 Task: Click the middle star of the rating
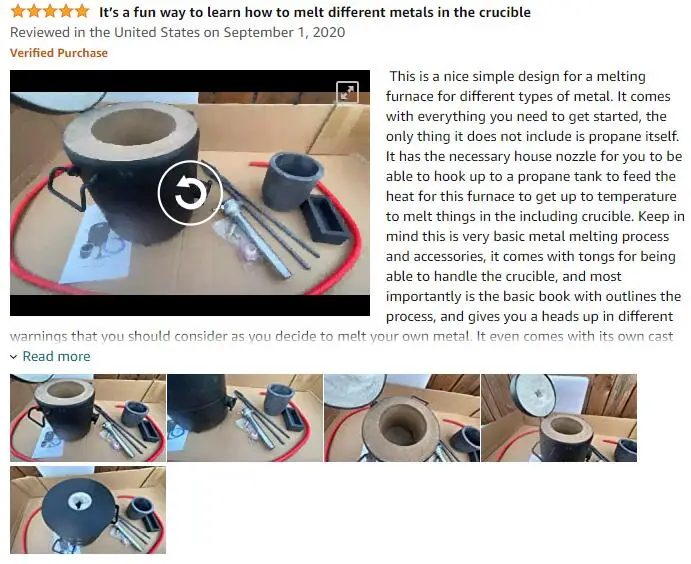(x=50, y=11)
